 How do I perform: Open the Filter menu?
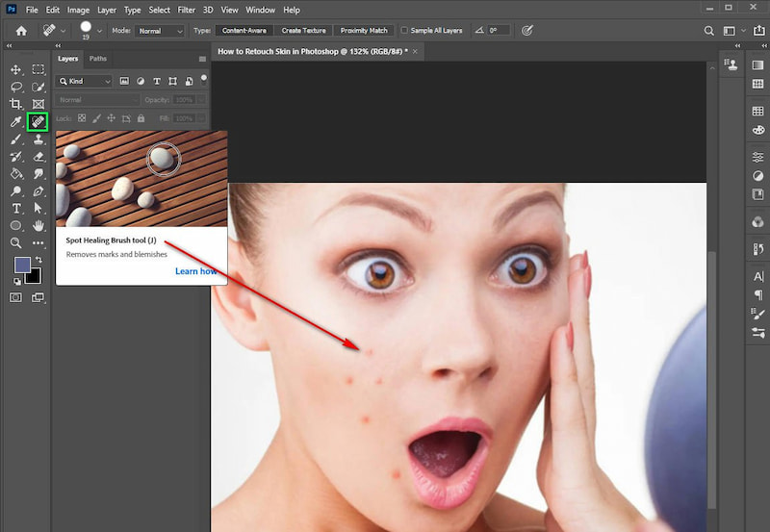(186, 10)
